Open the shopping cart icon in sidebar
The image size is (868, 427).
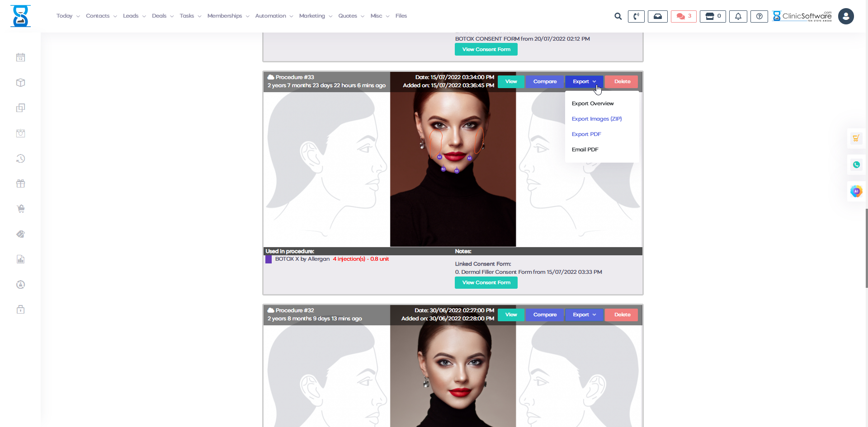[20, 209]
